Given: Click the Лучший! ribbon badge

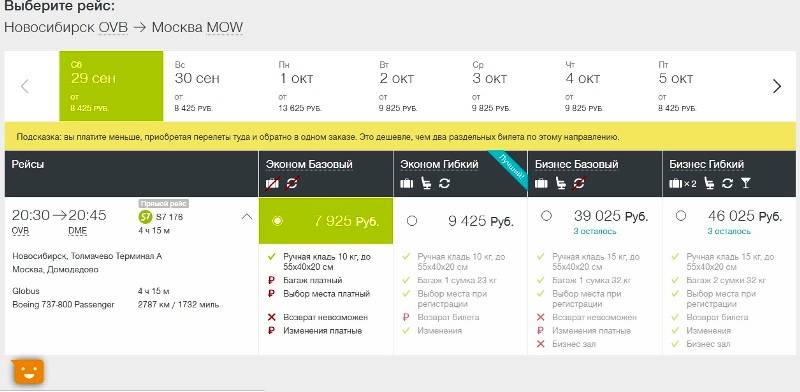Looking at the screenshot, I should tap(510, 169).
